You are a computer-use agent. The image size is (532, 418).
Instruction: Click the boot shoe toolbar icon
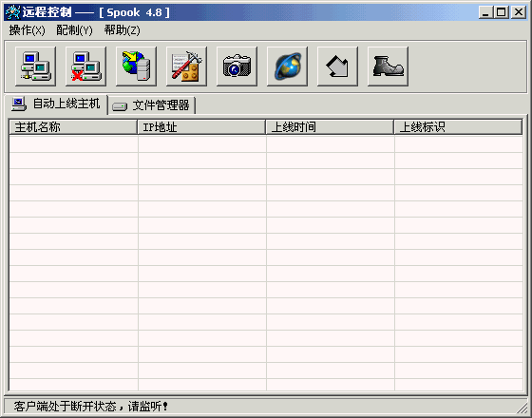(x=388, y=66)
